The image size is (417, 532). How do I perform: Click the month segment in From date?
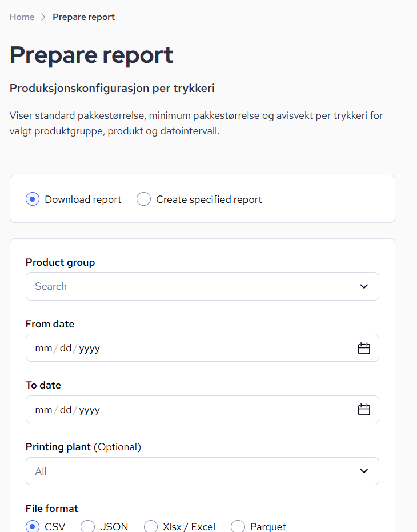43,348
